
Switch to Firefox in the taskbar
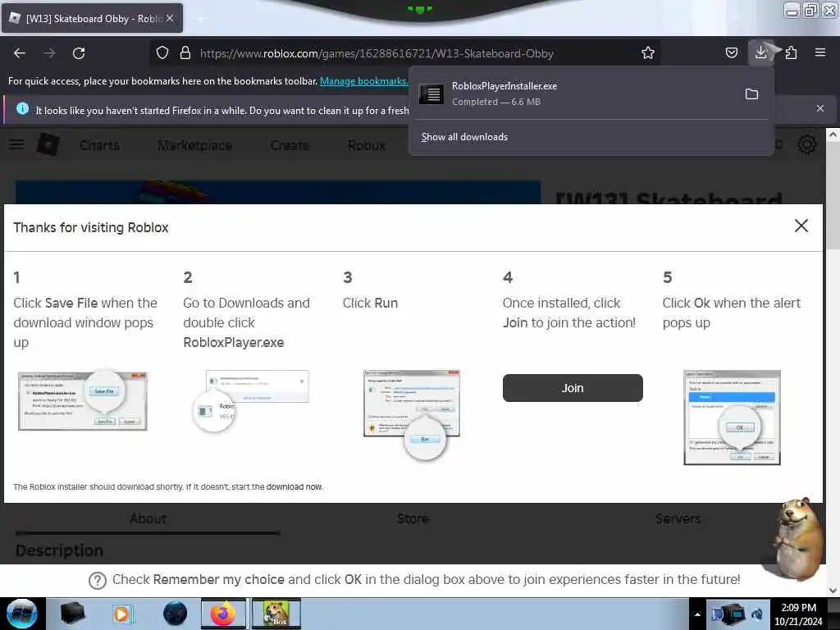click(223, 614)
